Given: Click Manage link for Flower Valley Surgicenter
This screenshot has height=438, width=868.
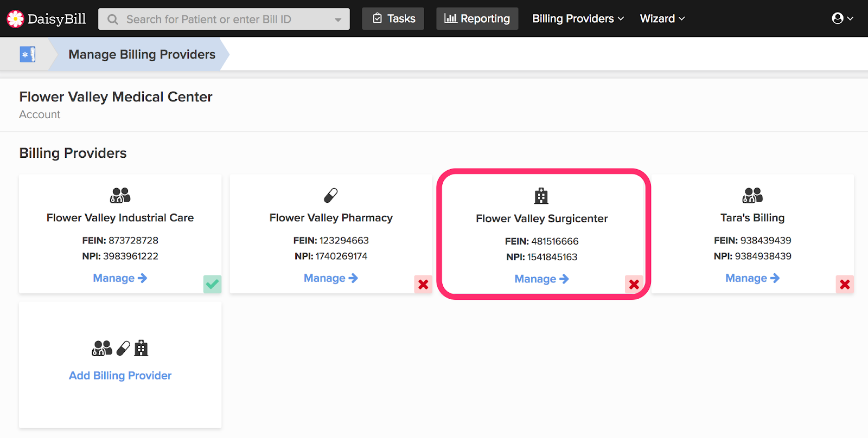Looking at the screenshot, I should coord(541,279).
